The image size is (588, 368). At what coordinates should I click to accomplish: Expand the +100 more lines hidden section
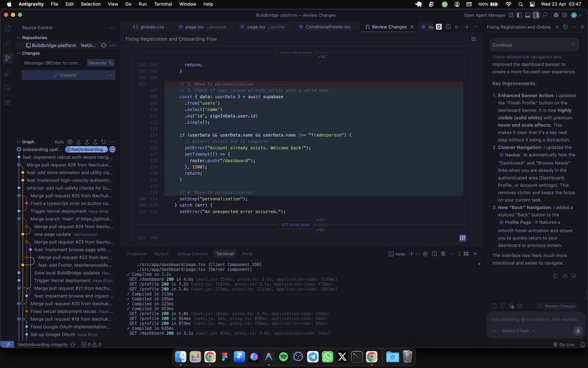pos(295,52)
